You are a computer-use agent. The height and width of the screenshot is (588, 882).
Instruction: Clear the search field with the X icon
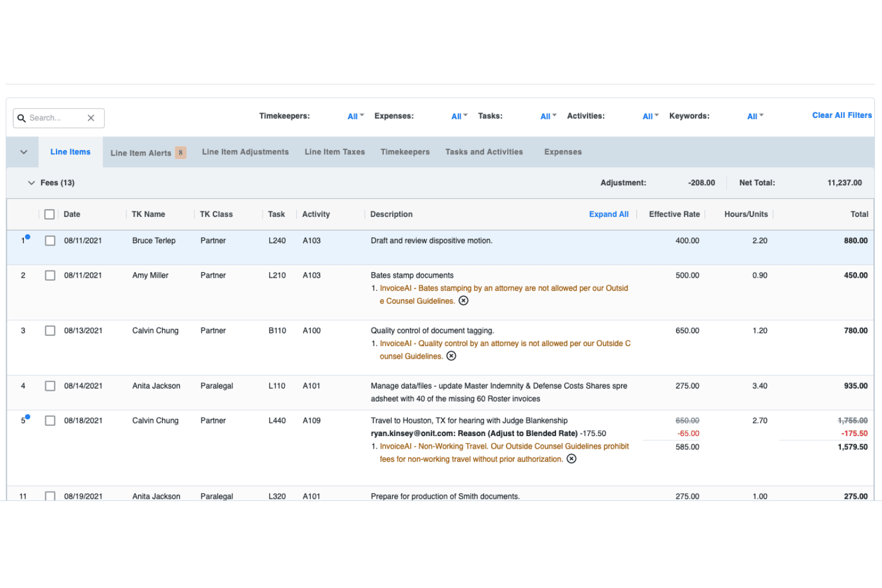click(x=91, y=118)
